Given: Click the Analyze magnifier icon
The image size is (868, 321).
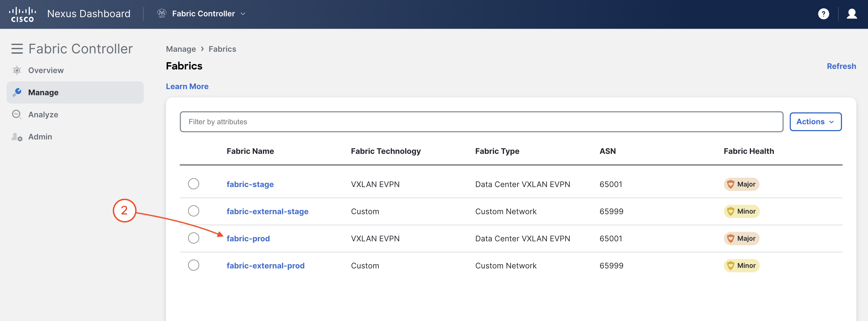Looking at the screenshot, I should [x=17, y=115].
